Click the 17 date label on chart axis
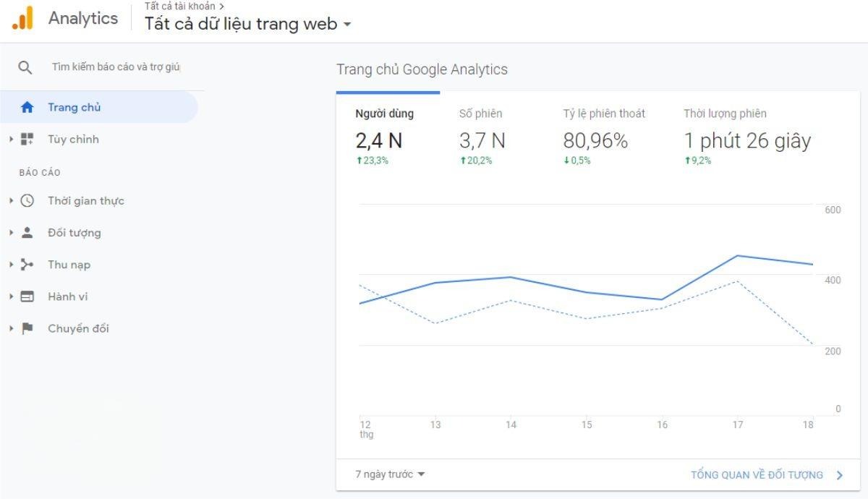 737,425
